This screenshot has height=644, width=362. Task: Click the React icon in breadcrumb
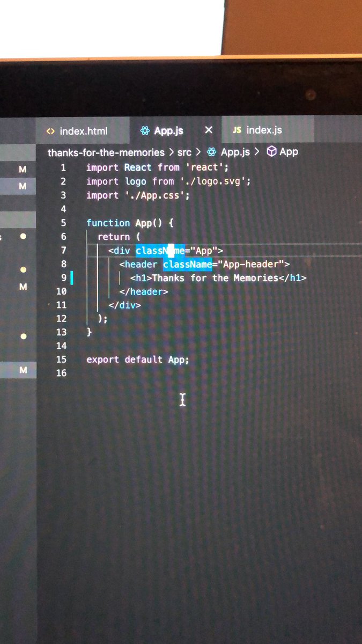pyautogui.click(x=212, y=152)
